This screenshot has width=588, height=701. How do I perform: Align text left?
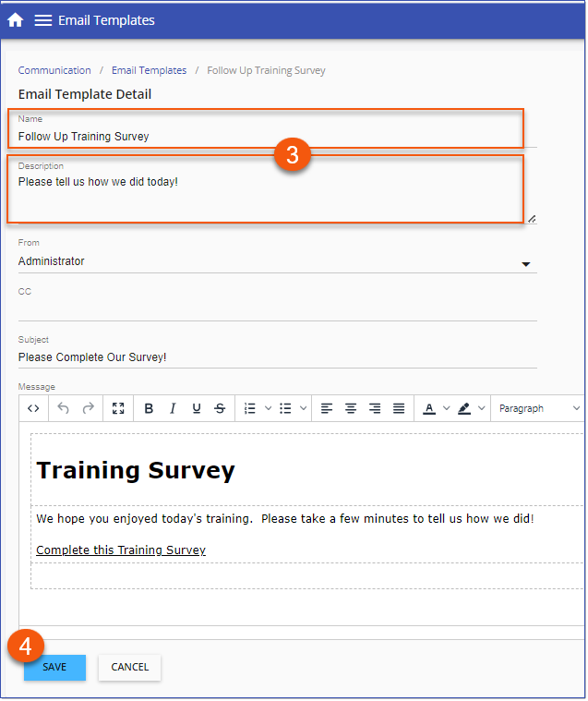point(327,408)
